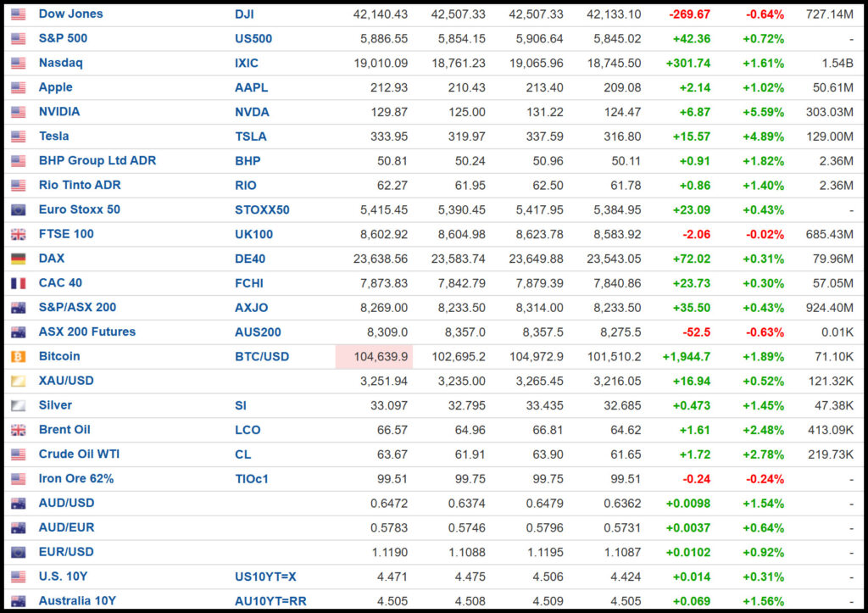
Task: Click the Australian flag beside Australia 10Y
Action: [x=19, y=601]
